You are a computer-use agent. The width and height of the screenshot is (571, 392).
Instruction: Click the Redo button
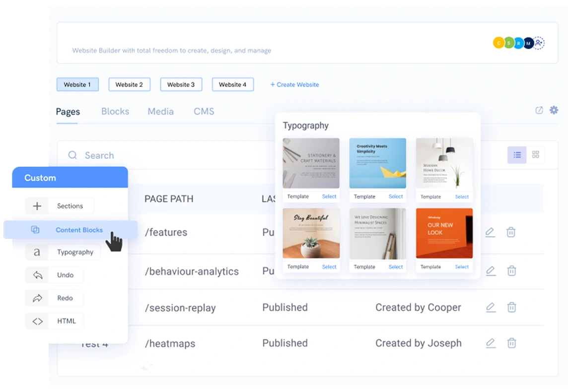coord(65,298)
